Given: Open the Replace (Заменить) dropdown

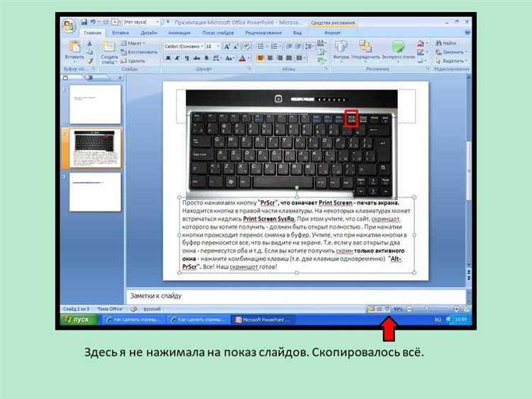Looking at the screenshot, I should 452,53.
